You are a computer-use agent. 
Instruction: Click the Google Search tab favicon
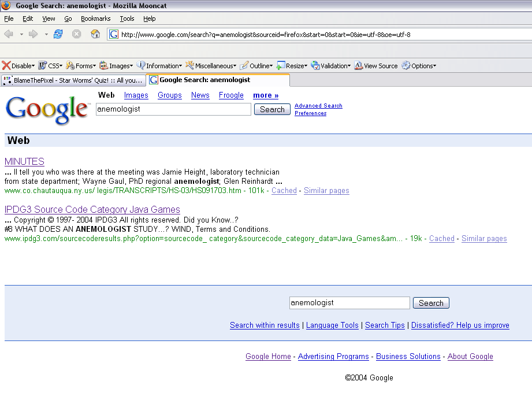(x=154, y=80)
